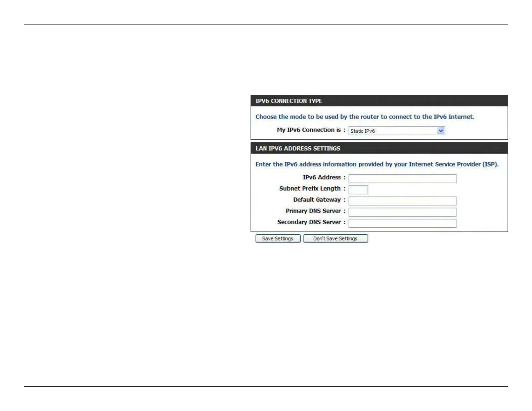532x411 pixels.
Task: Open the My IPv6 Connection dropdown
Action: pyautogui.click(x=397, y=131)
